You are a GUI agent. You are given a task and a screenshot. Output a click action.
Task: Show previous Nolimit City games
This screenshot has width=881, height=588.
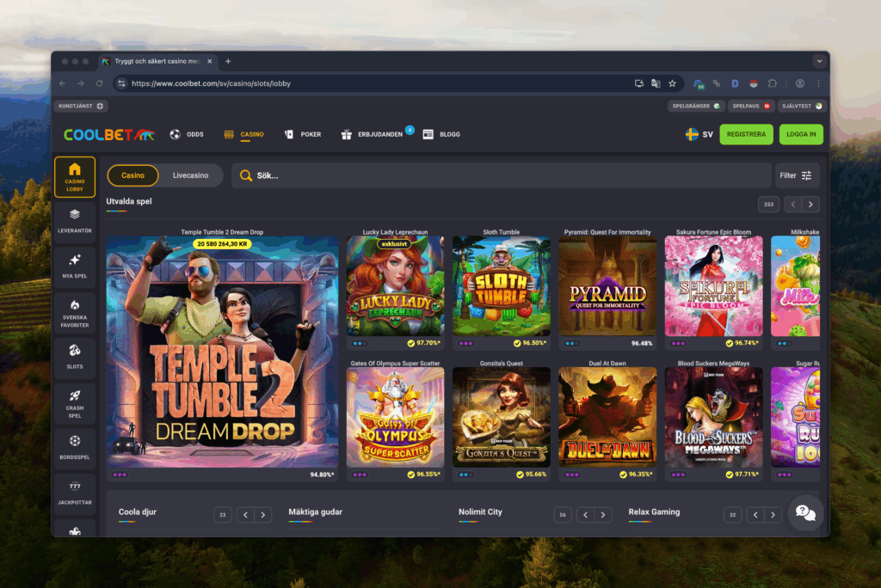(x=585, y=515)
